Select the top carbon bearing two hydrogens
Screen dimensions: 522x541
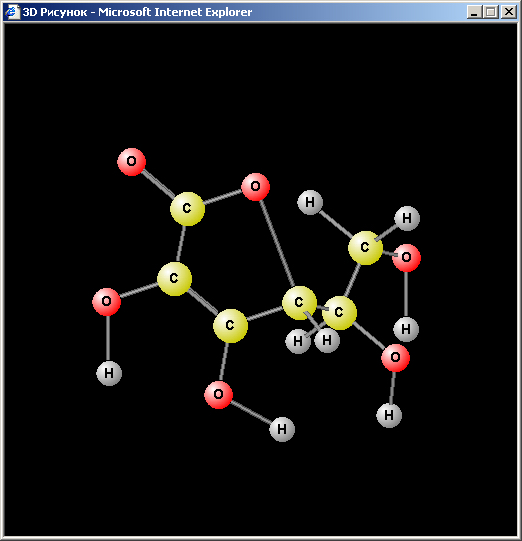365,248
